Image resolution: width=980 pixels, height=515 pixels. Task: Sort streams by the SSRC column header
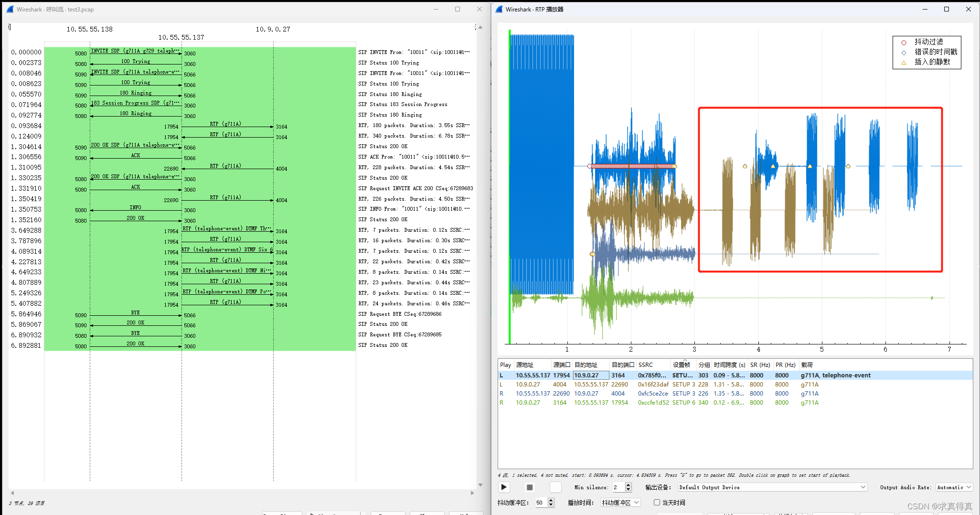(646, 365)
